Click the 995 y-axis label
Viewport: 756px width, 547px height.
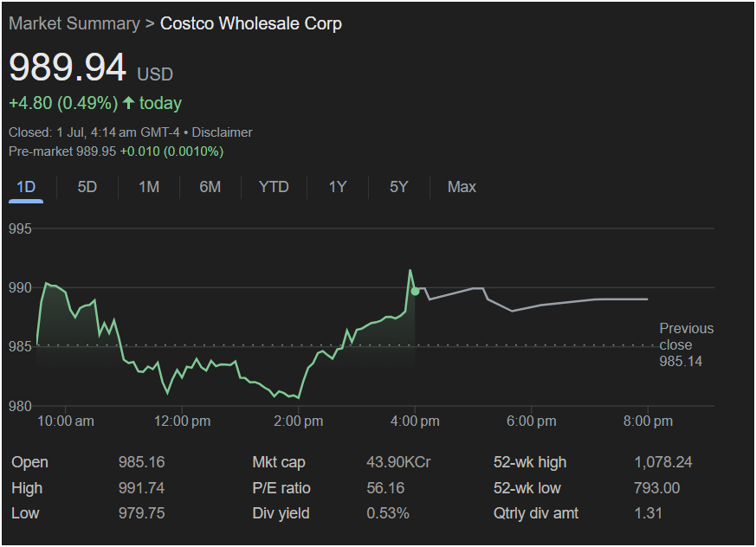(20, 228)
